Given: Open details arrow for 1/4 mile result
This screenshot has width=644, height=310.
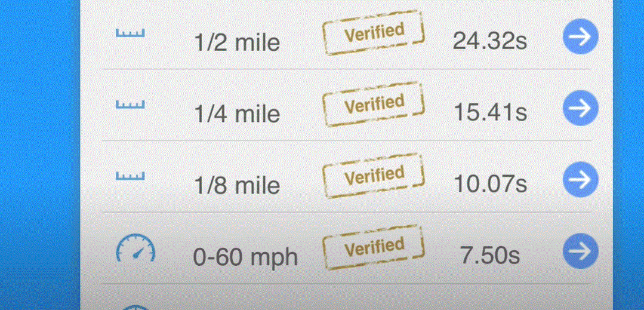Looking at the screenshot, I should (580, 108).
